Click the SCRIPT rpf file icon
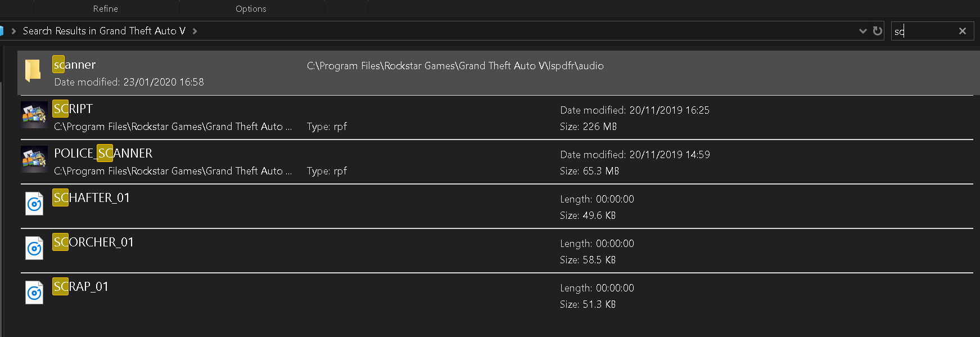Screen dimensions: 980x337 click(34, 115)
